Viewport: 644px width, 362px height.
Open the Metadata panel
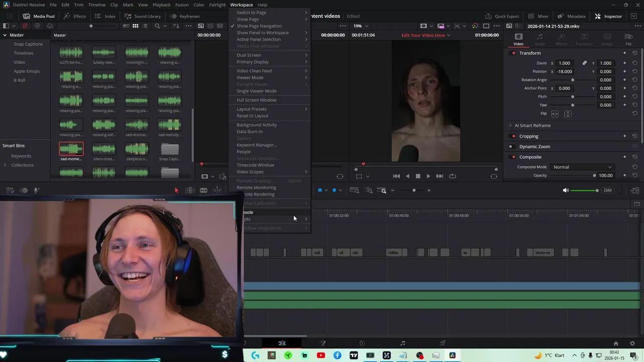(571, 16)
